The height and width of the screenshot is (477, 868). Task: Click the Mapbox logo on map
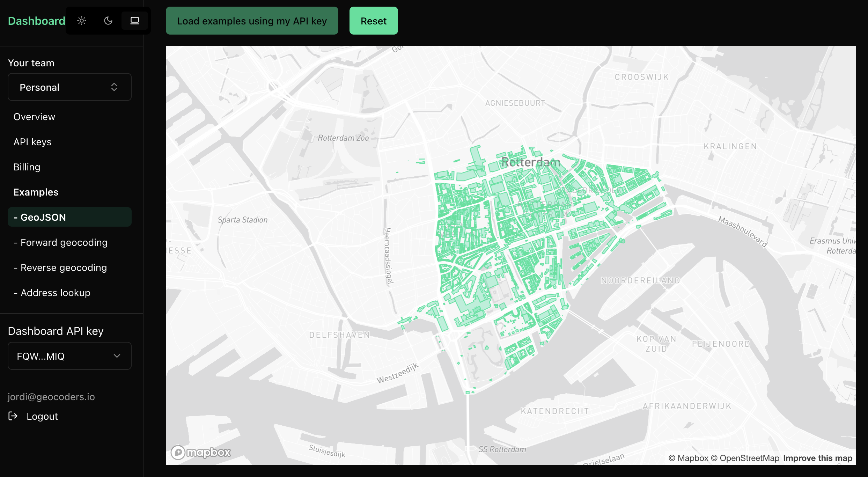(x=201, y=452)
